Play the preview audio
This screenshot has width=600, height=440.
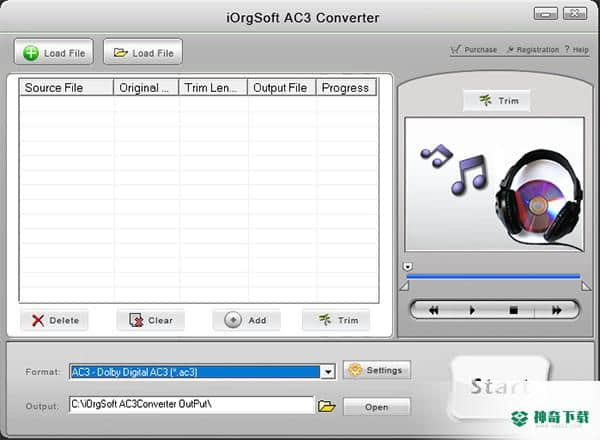pos(473,310)
